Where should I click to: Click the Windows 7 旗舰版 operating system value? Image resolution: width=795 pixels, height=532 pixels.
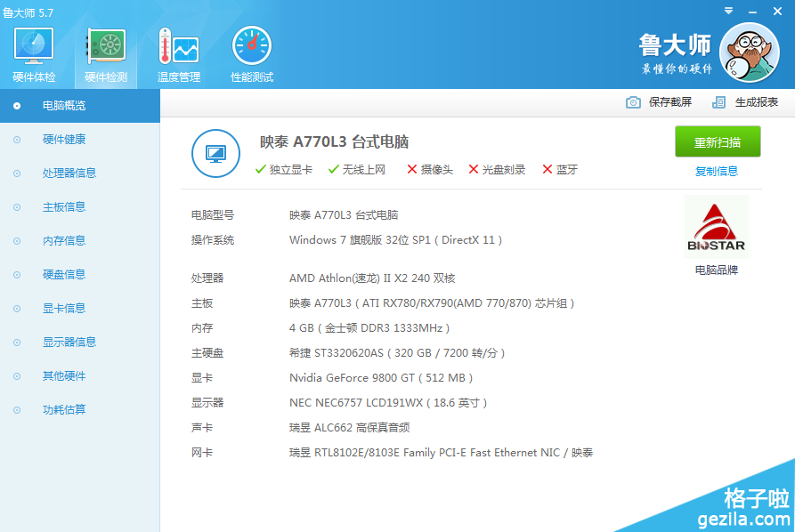click(395, 240)
